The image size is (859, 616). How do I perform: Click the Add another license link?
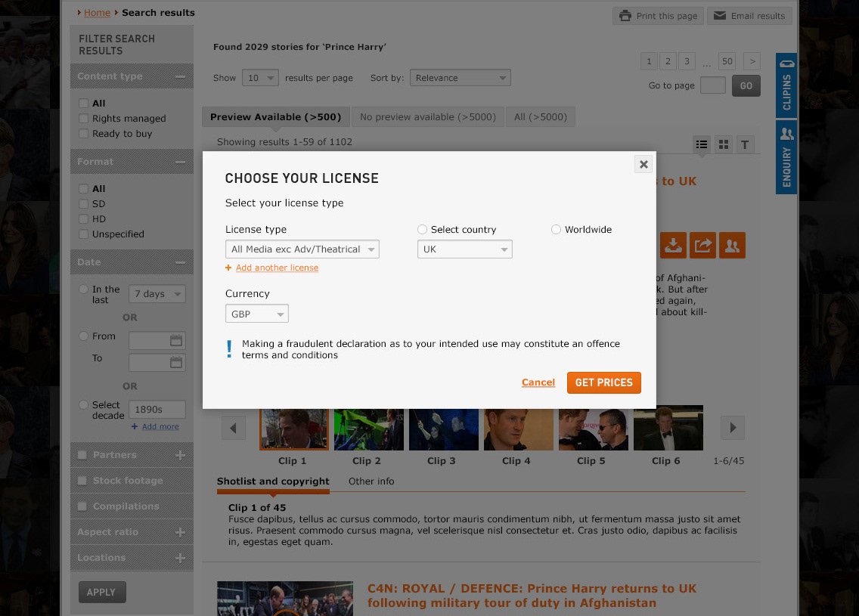tap(276, 268)
